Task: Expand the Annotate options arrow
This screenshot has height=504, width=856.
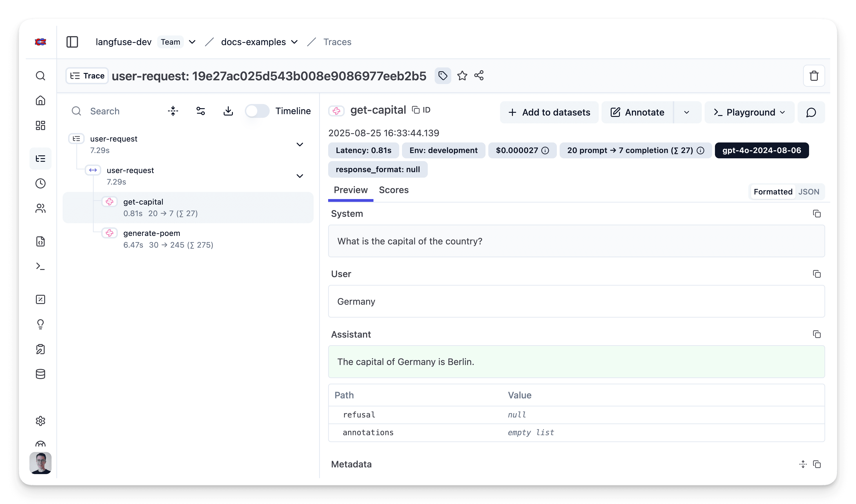Action: [686, 112]
